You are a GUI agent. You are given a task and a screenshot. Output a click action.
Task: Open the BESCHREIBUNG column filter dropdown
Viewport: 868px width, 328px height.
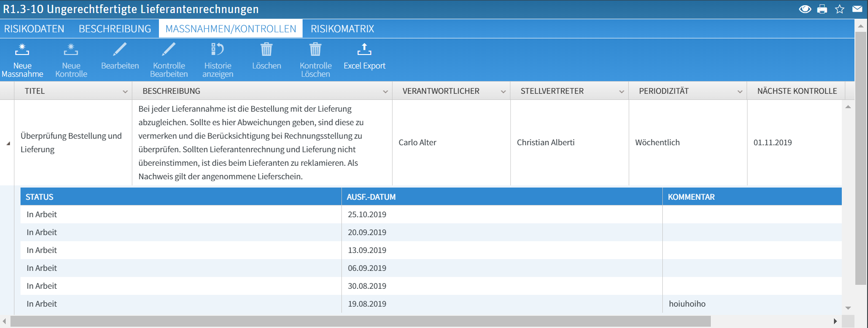tap(385, 92)
